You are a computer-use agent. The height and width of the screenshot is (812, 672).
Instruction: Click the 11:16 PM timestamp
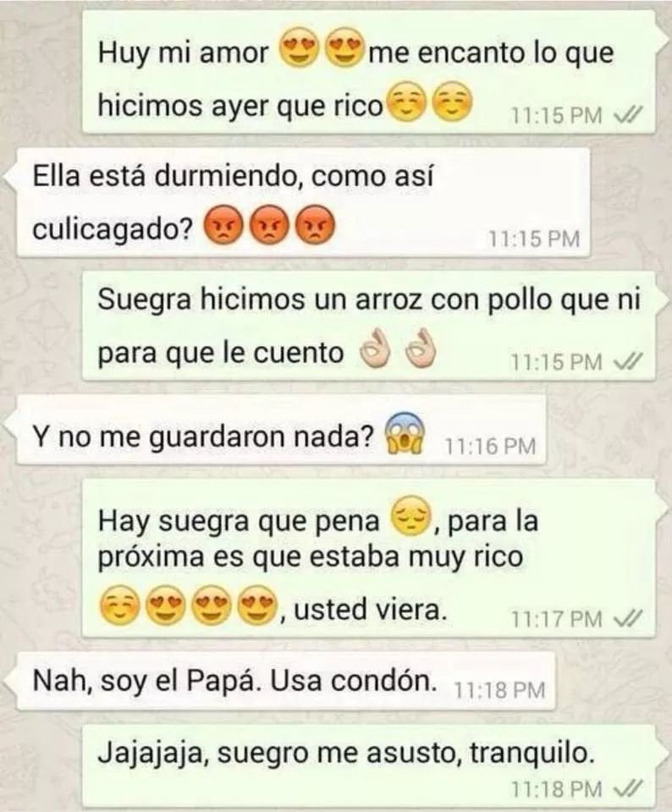pyautogui.click(x=490, y=446)
